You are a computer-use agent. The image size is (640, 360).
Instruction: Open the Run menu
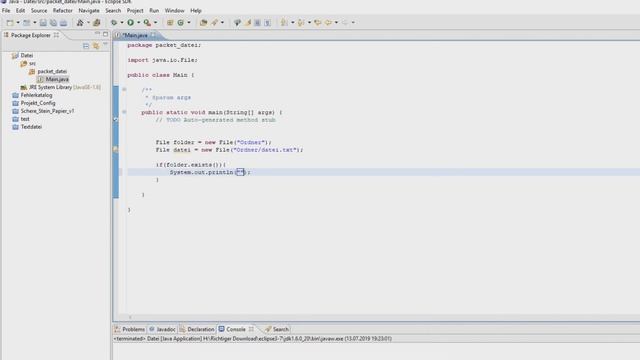point(154,11)
